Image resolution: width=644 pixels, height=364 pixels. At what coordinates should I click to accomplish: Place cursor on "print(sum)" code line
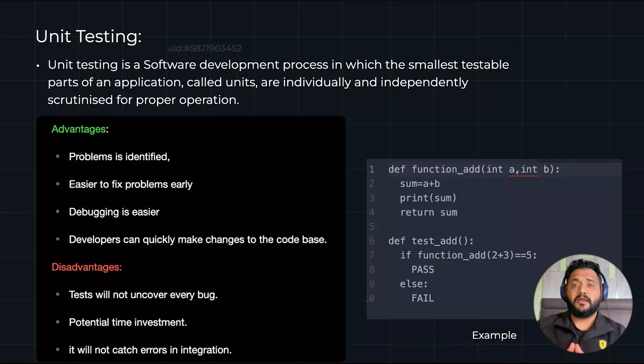428,198
